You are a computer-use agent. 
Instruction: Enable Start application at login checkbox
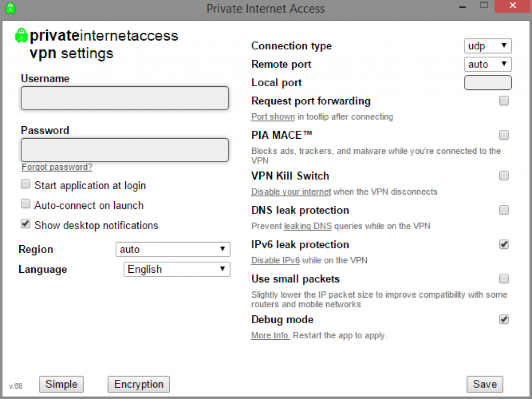click(x=25, y=184)
